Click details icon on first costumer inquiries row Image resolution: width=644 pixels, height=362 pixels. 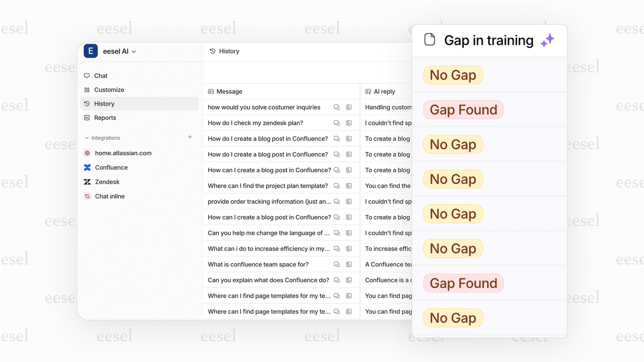pyautogui.click(x=349, y=107)
